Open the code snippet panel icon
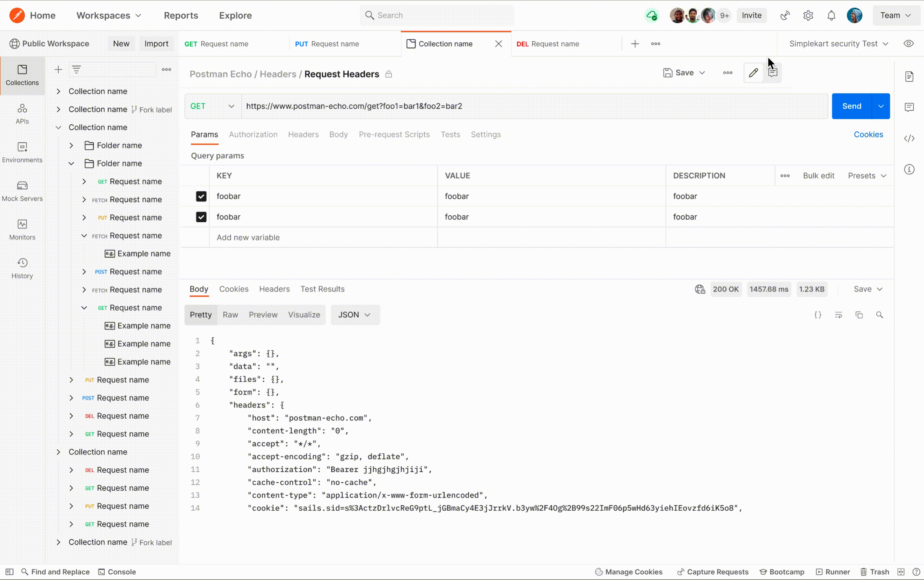Screen dimensions: 924x580 909,139
